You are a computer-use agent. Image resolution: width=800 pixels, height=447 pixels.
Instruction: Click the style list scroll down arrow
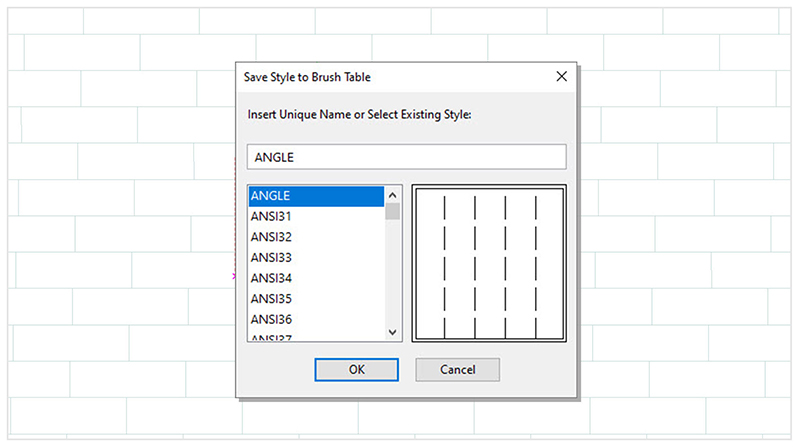coord(392,332)
